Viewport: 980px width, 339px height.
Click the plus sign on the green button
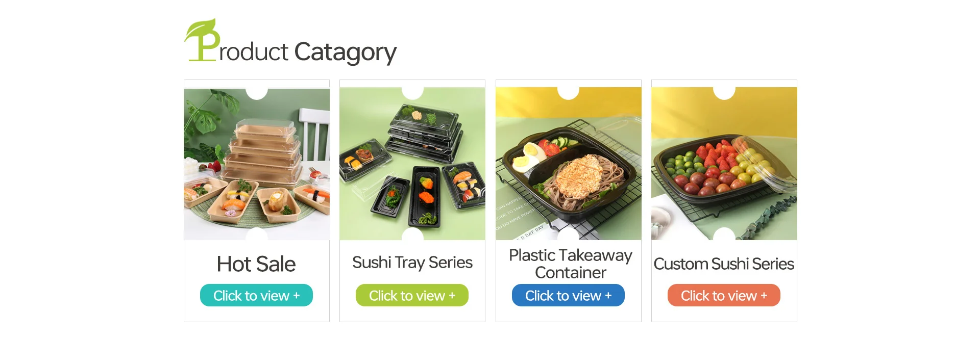click(452, 296)
